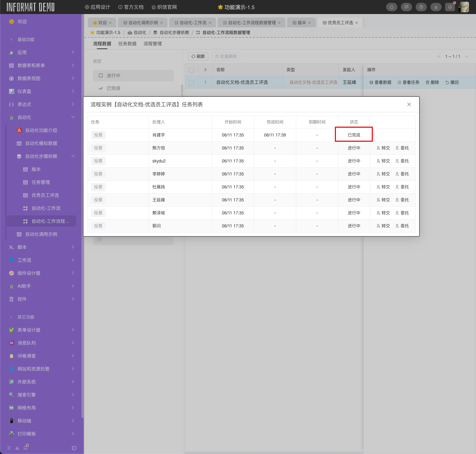Click 查看数据 in the operations column
Image resolution: width=476 pixels, height=454 pixels.
pos(380,82)
